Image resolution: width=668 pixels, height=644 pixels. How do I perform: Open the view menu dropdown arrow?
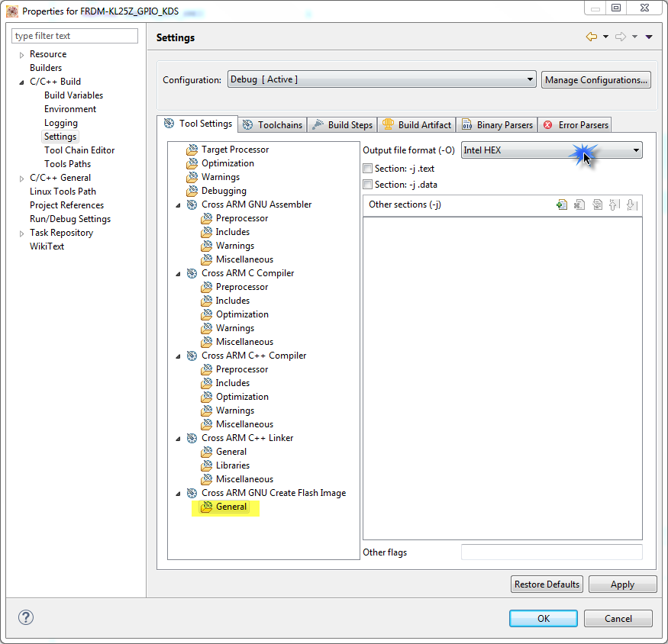click(649, 37)
